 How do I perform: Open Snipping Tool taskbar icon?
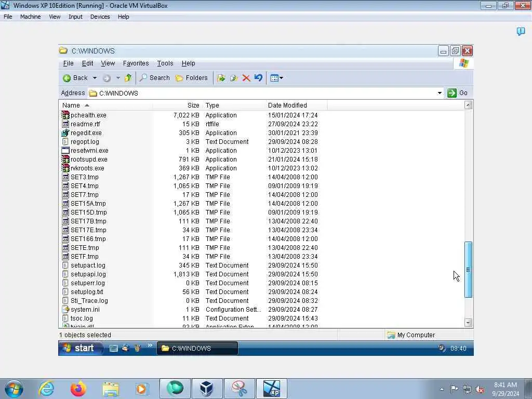[239, 389]
